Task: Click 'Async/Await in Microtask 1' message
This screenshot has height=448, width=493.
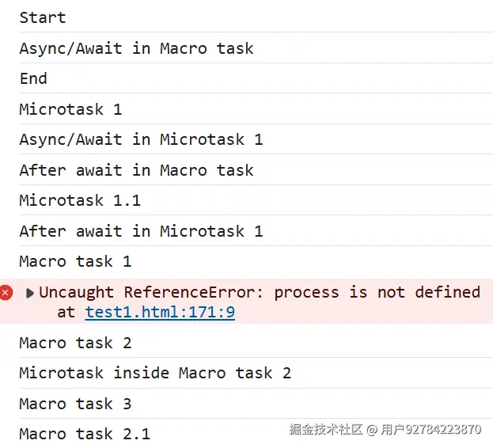Action: pyautogui.click(x=141, y=140)
